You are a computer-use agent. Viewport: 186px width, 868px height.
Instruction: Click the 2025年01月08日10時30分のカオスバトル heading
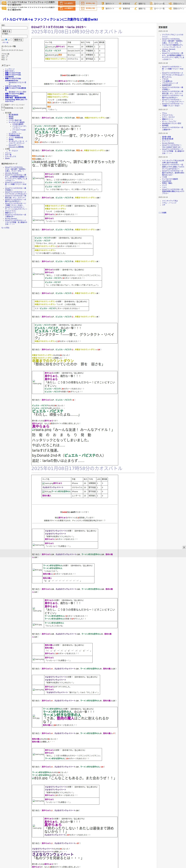click(x=77, y=32)
